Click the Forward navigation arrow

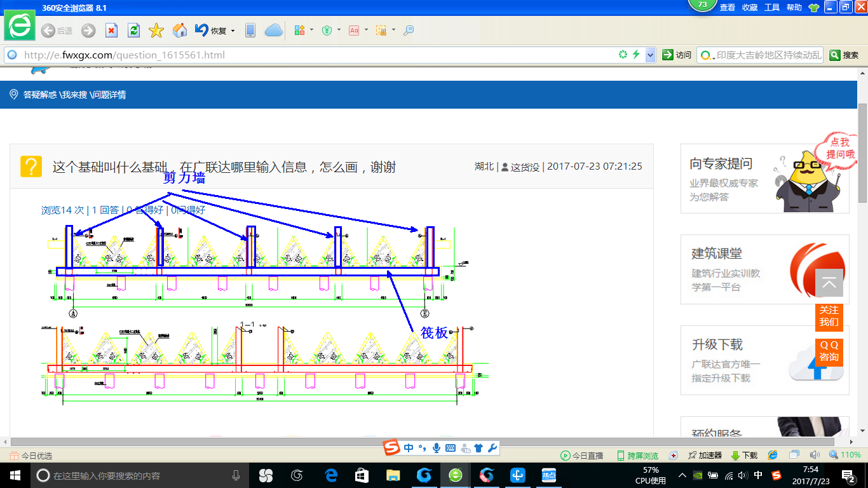coord(88,30)
